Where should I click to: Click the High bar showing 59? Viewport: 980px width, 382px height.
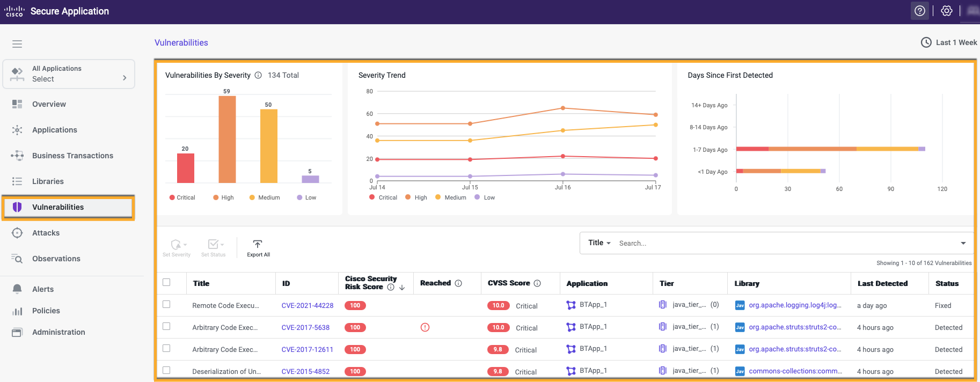(227, 139)
